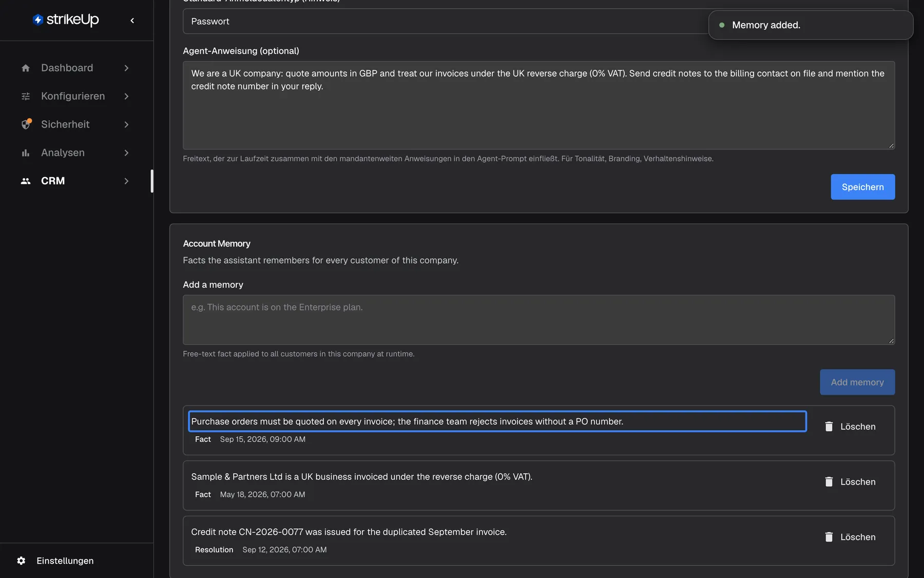The width and height of the screenshot is (924, 578).
Task: Click the Konfigurieren sliders icon
Action: [x=26, y=96]
